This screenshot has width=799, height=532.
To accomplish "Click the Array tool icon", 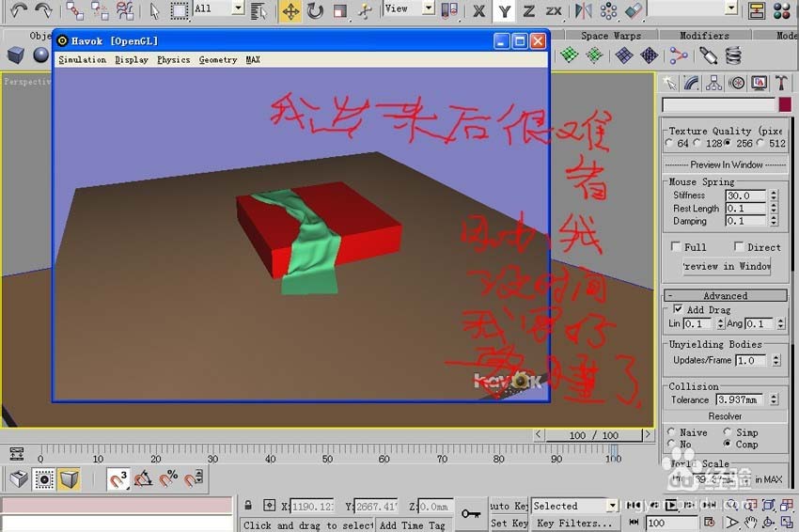I will 608,10.
